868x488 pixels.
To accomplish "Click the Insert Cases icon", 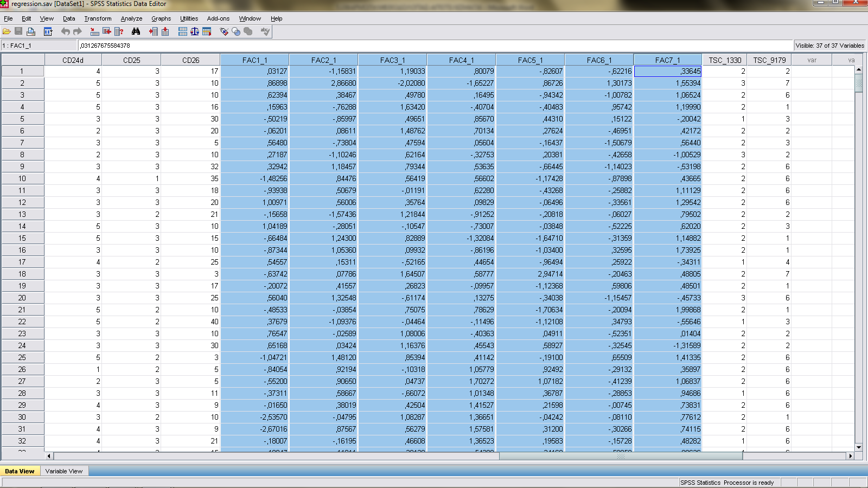I will (154, 31).
